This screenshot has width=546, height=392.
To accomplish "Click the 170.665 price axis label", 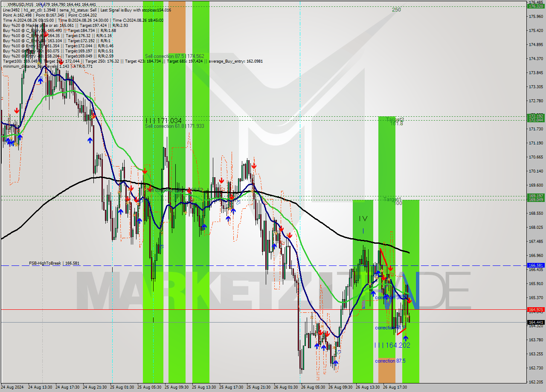I will coord(536,157).
